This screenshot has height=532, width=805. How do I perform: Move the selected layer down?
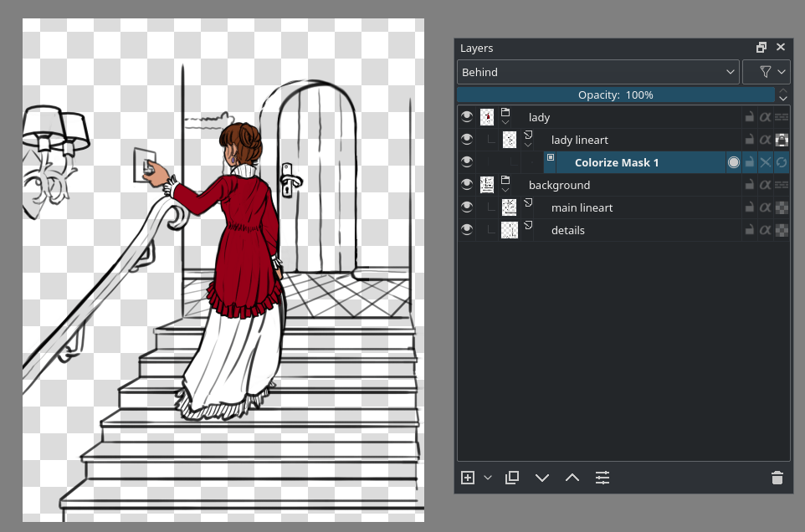[541, 477]
